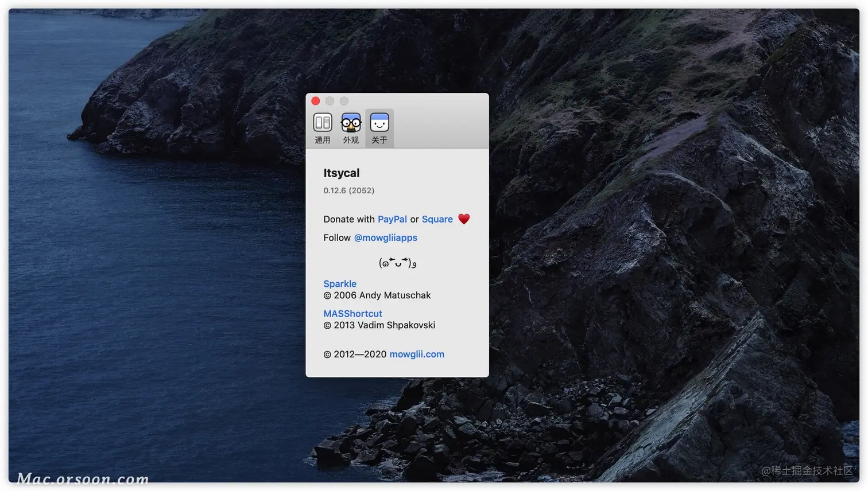
Task: Click the version number 0.12.6 (2052)
Action: coord(348,190)
